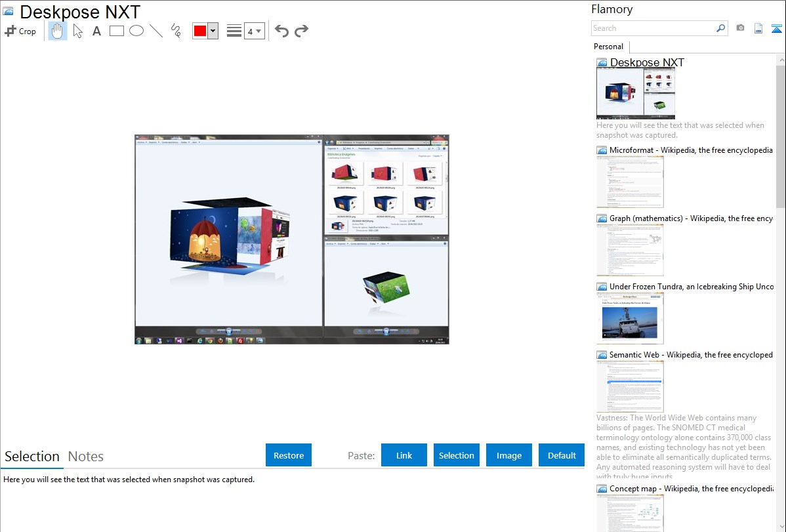This screenshot has width=786, height=532.
Task: Open the Personal tab in Flamory
Action: (608, 47)
